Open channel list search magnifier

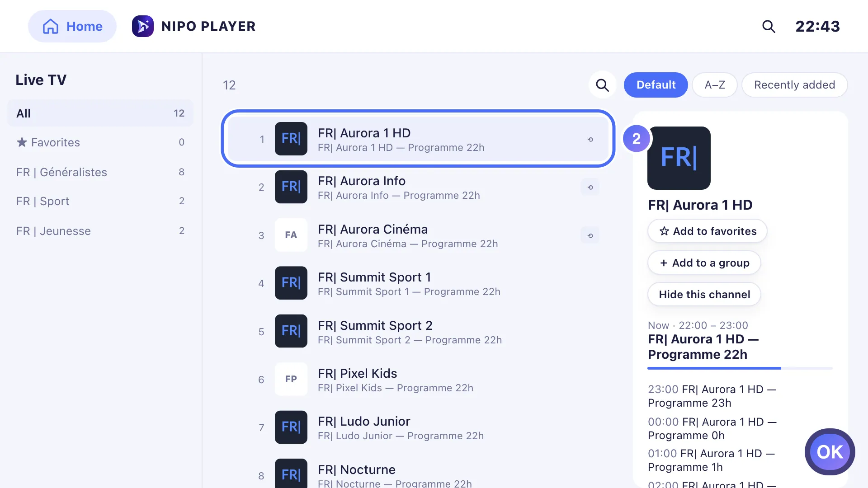[x=602, y=85]
